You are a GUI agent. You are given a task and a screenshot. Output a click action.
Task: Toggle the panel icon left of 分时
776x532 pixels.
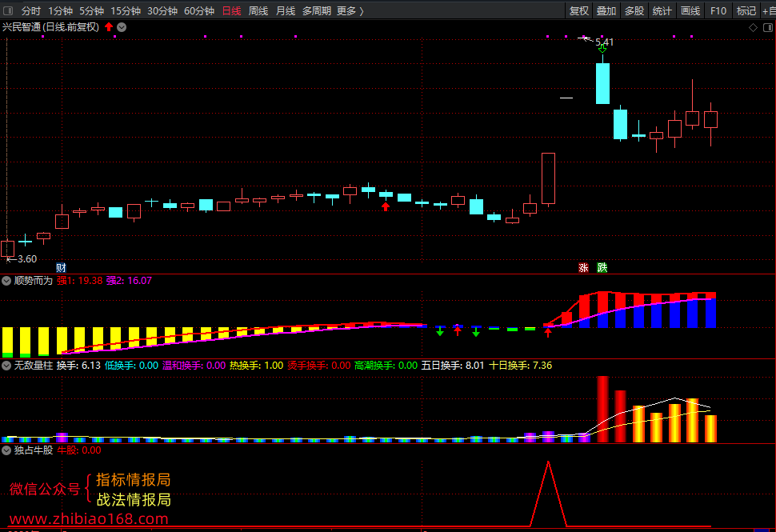[x=8, y=10]
